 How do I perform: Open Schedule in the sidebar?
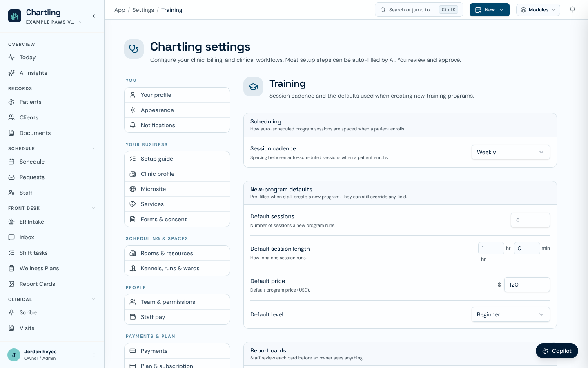52,162
